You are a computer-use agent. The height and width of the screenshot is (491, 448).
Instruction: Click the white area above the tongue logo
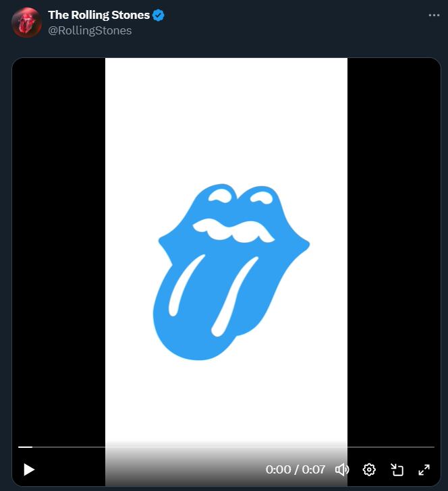(x=226, y=121)
